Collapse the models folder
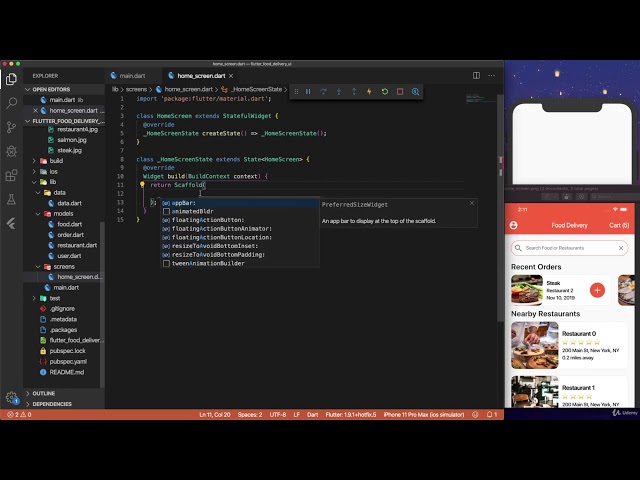 [x=63, y=214]
